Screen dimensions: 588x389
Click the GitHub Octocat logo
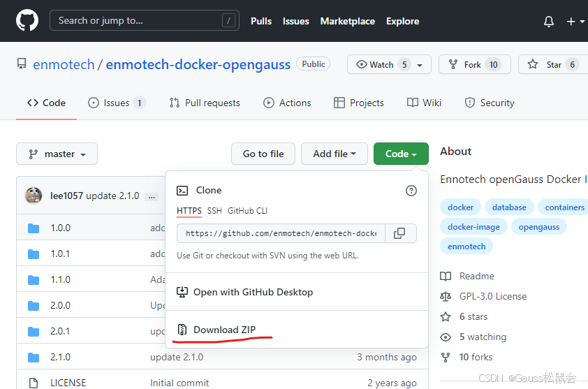[27, 20]
